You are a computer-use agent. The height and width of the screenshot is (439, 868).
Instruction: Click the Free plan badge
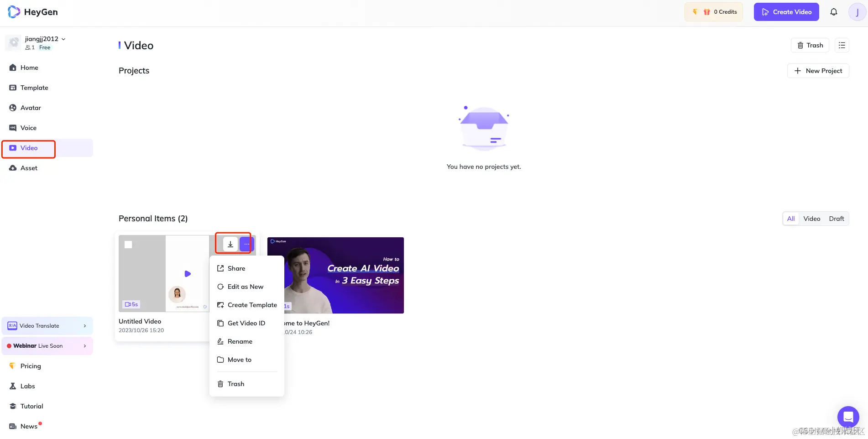45,47
